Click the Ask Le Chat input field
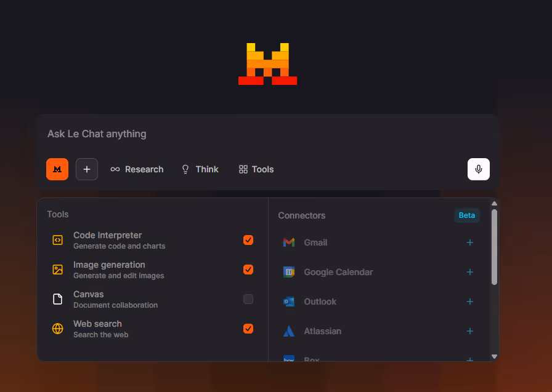552x392 pixels. (x=185, y=134)
